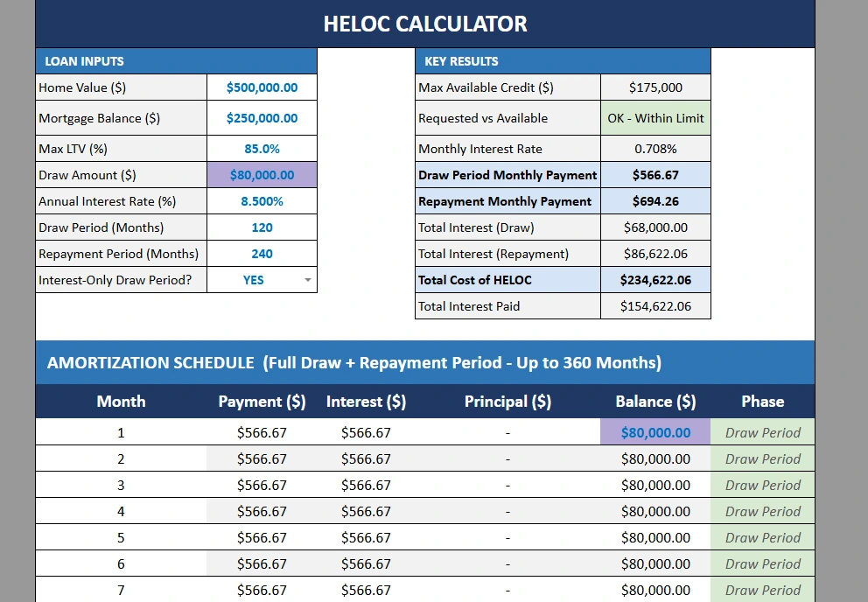Screen dimensions: 868x602
Task: Click the Max Available Credit result cell
Action: tap(654, 87)
